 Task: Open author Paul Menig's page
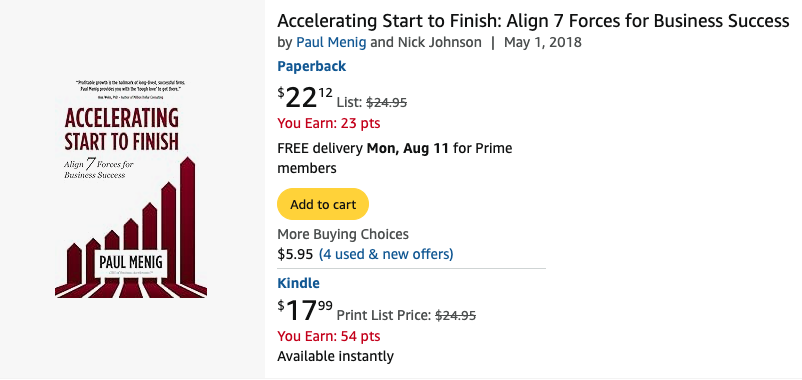[x=331, y=42]
